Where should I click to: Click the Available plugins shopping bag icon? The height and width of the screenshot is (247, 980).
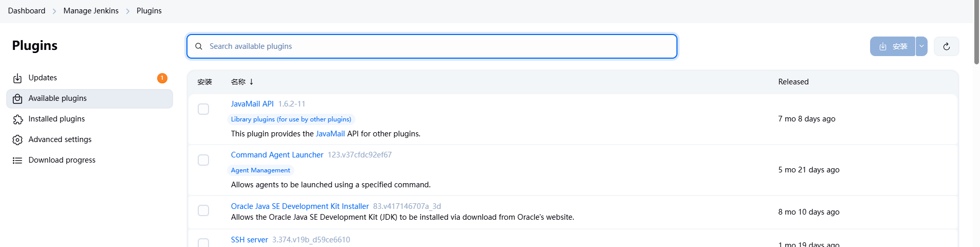click(x=17, y=99)
